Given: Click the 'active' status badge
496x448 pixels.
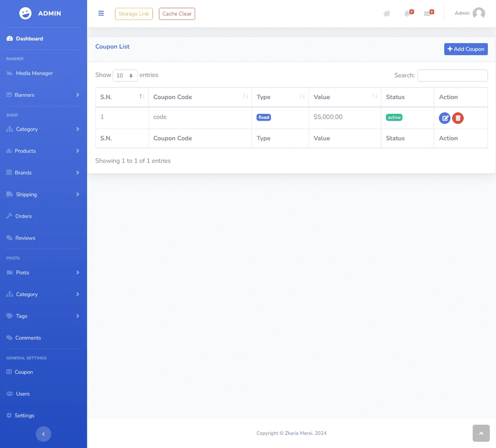Looking at the screenshot, I should pos(394,117).
